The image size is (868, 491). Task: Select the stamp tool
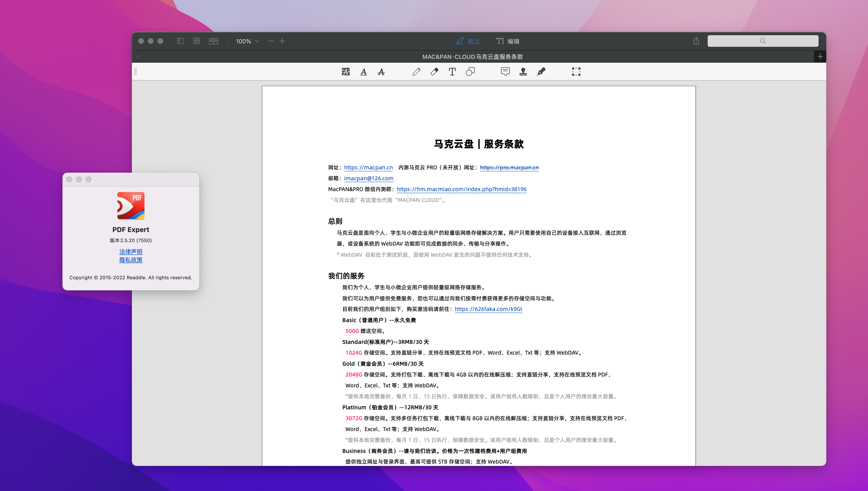point(523,71)
